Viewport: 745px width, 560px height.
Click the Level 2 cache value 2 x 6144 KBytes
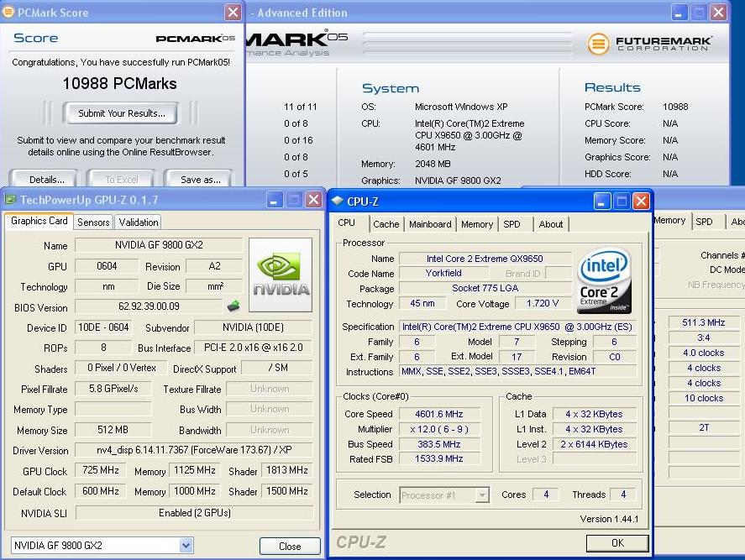[594, 445]
